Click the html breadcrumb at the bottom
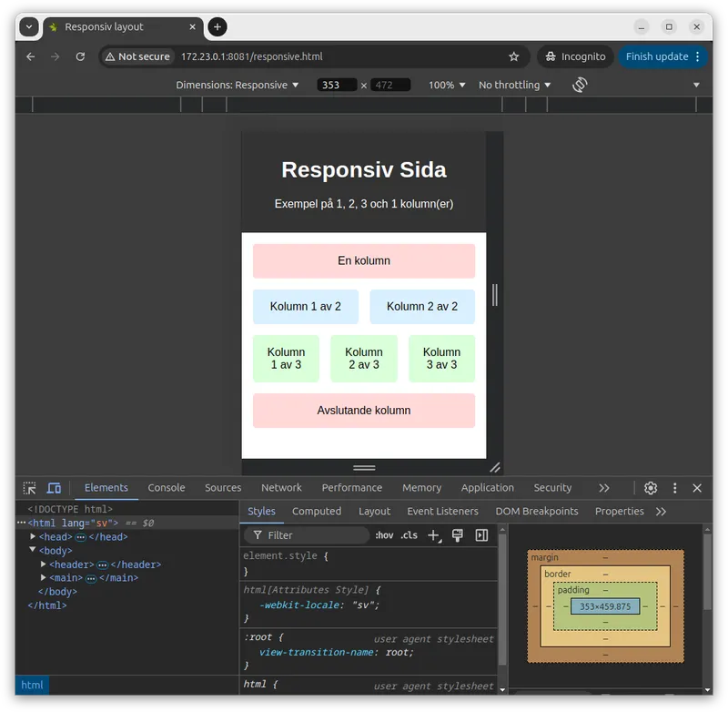Screen dimensions: 728x712 click(32, 686)
